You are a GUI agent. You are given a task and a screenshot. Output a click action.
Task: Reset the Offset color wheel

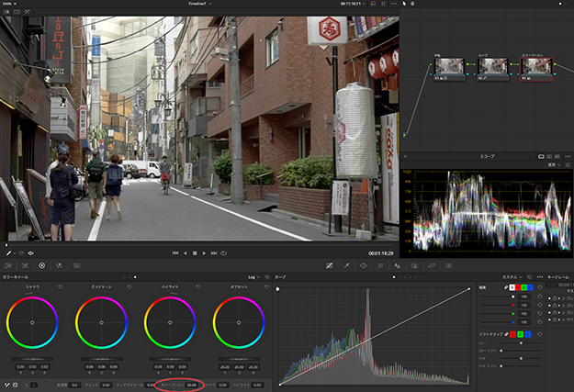tap(265, 286)
